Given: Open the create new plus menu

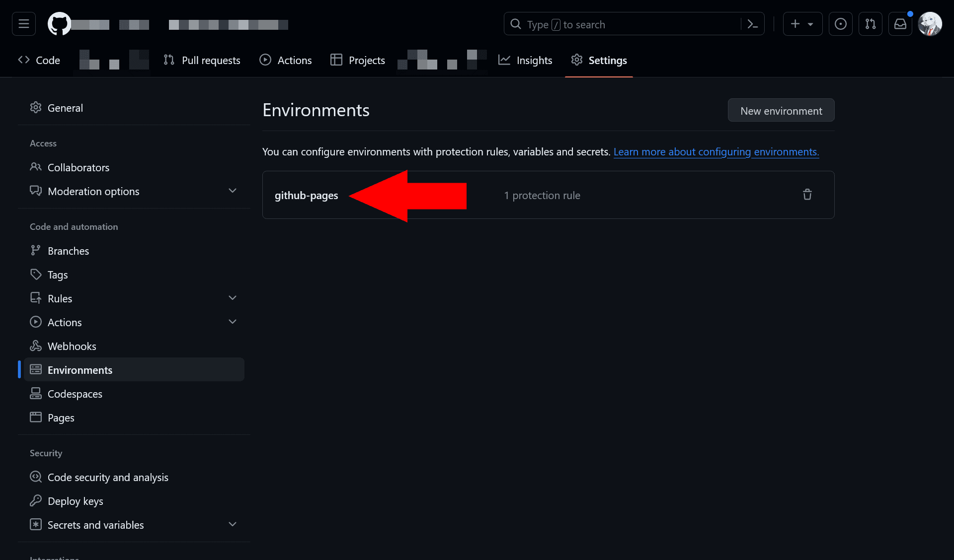Looking at the screenshot, I should [802, 24].
